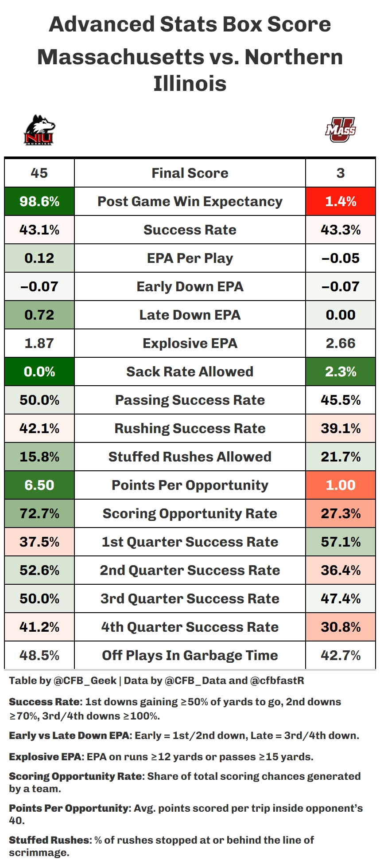Viewport: 380px width, 868px height.
Task: Click the Scoring Opportunity Rate row label
Action: (x=190, y=513)
